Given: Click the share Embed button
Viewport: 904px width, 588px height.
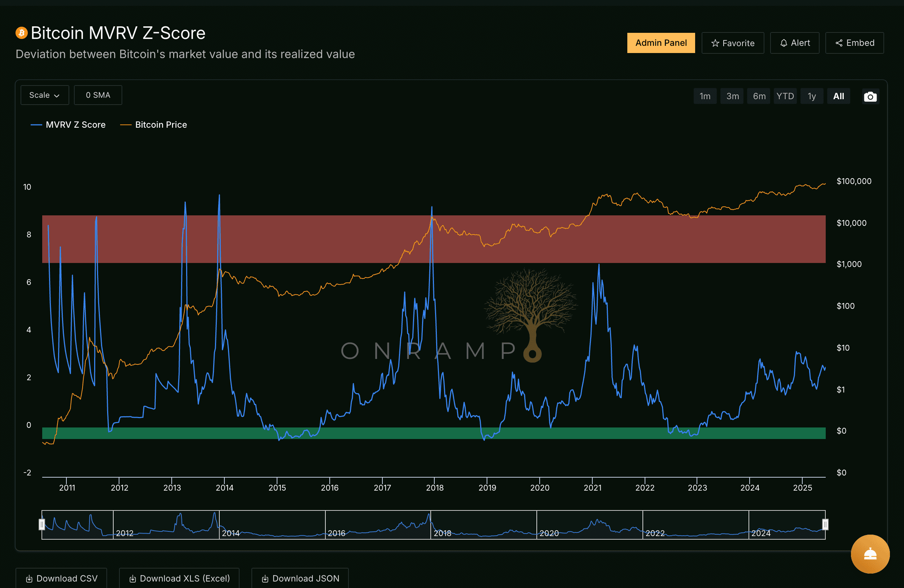Looking at the screenshot, I should click(x=854, y=43).
